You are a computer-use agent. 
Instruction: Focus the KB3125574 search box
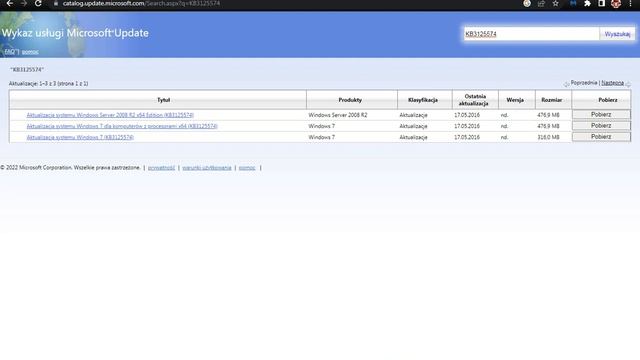tap(531, 34)
